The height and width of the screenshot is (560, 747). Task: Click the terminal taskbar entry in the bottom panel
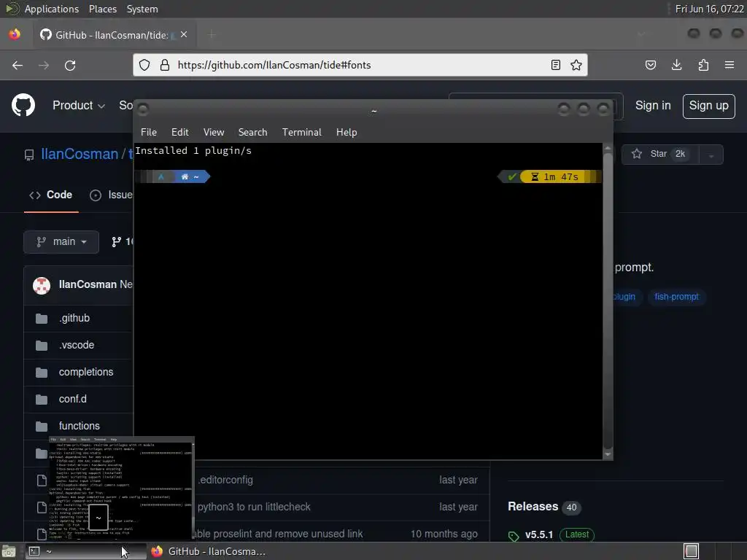pos(85,551)
